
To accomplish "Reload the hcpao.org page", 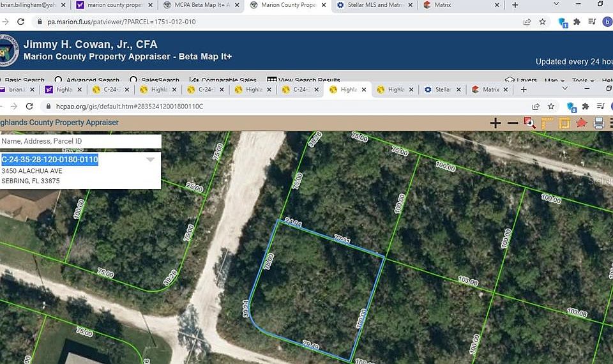I will tap(29, 106).
